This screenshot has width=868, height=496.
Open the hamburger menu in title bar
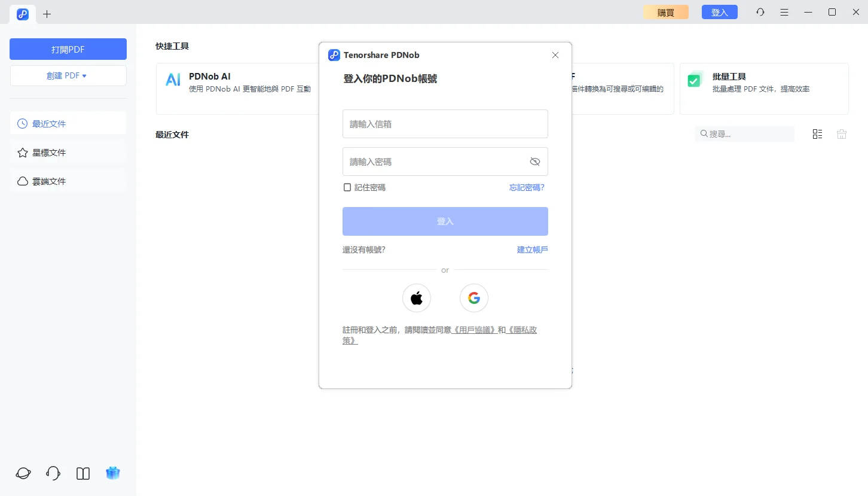pos(784,12)
